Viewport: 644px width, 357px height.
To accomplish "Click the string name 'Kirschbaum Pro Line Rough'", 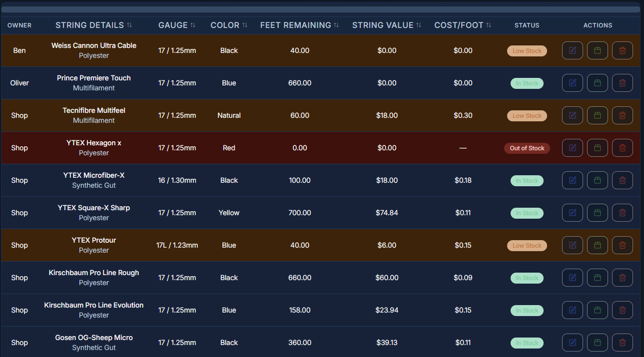I will pyautogui.click(x=94, y=273).
